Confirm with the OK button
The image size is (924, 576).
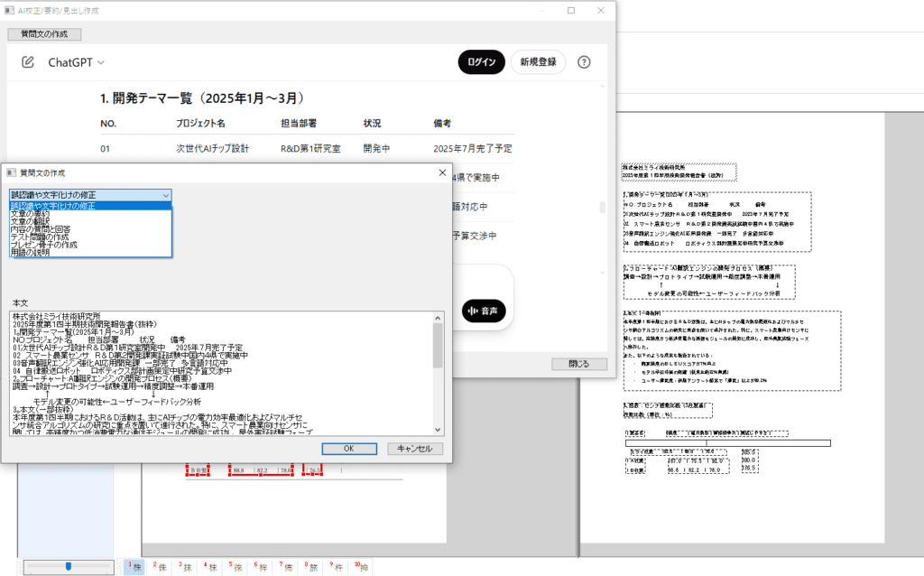349,449
